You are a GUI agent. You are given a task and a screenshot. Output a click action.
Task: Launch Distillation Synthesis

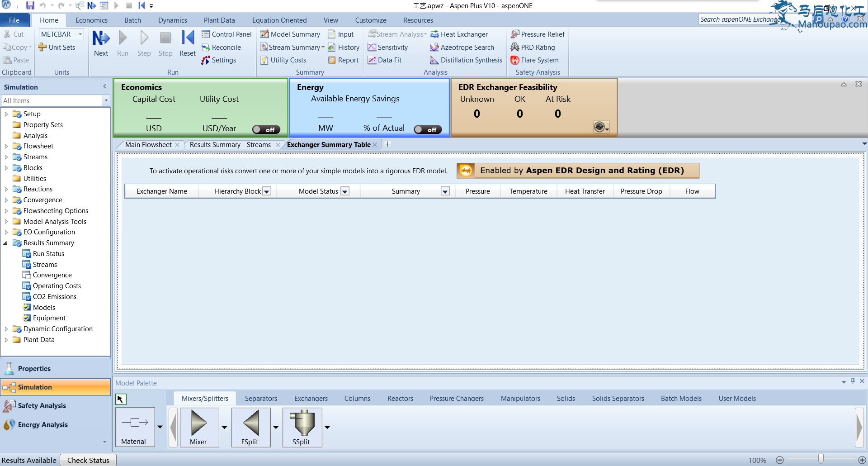pos(466,60)
